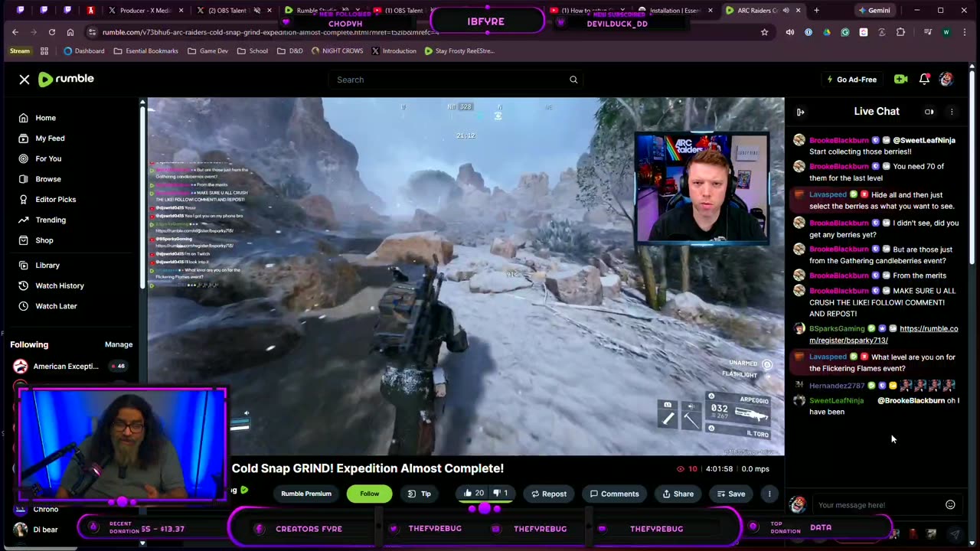Click the video player area
Viewport: 980px width, 551px height.
click(465, 276)
